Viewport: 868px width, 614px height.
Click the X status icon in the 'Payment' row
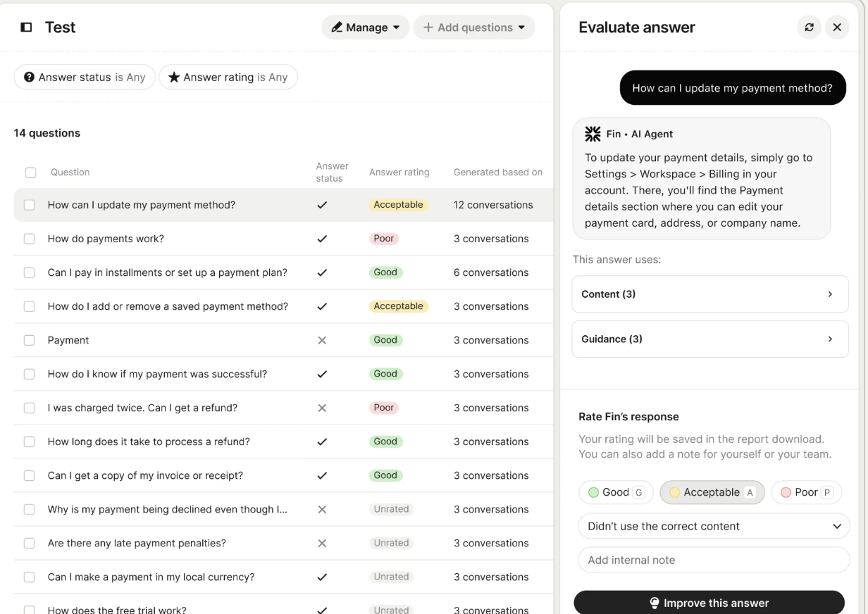pyautogui.click(x=322, y=340)
